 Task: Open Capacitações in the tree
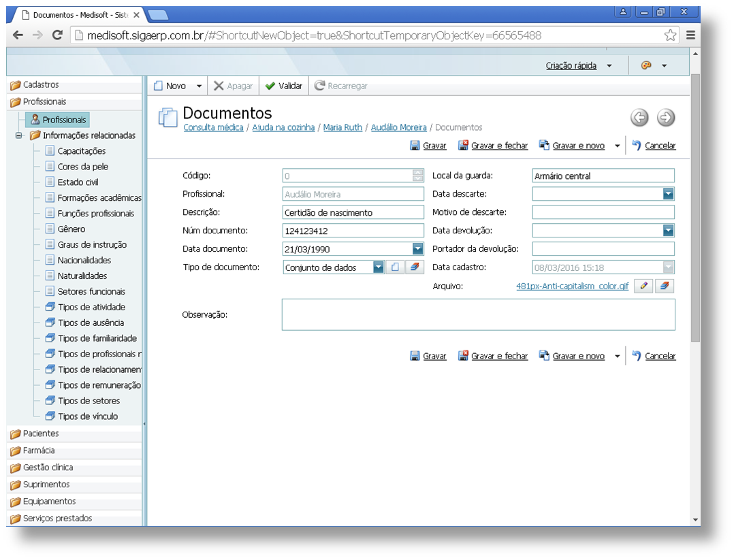(82, 151)
